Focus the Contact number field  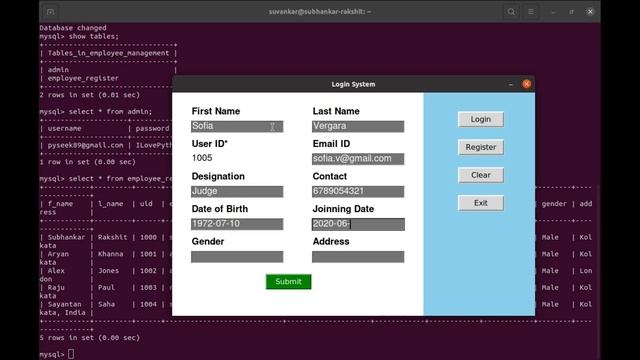click(x=358, y=191)
